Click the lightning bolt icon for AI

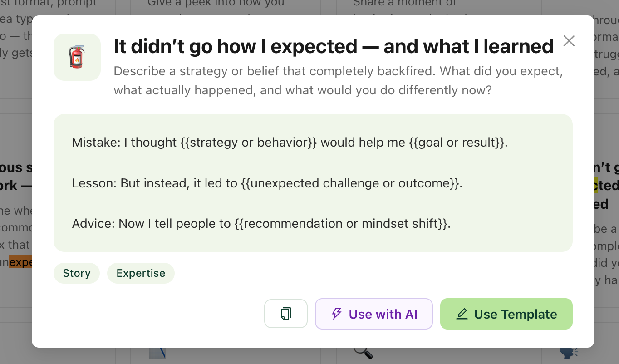pyautogui.click(x=336, y=314)
